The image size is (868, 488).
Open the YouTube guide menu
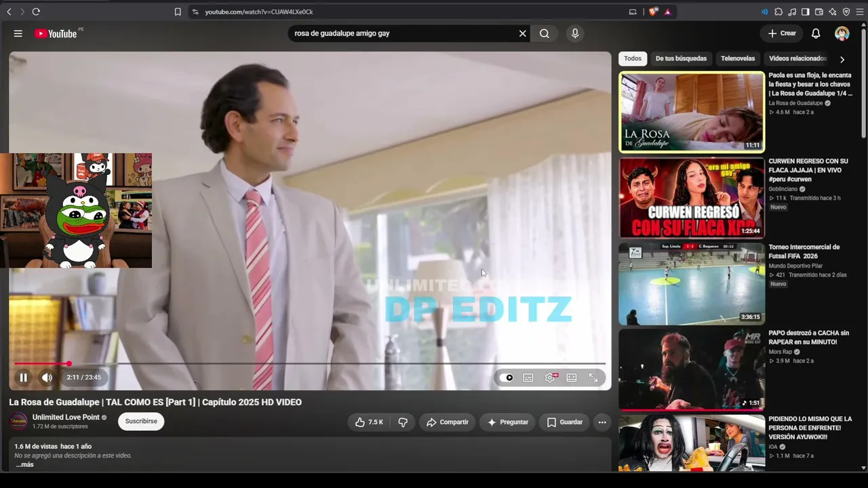click(x=18, y=33)
